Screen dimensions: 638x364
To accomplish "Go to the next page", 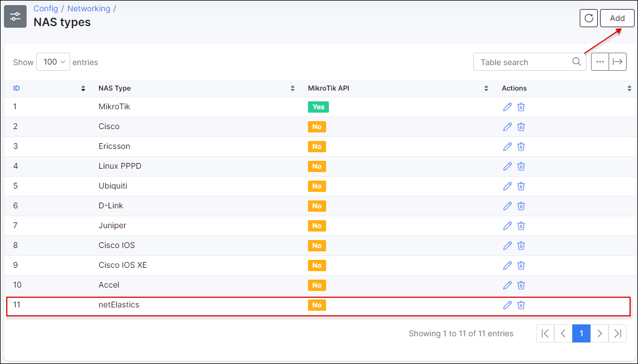I will pyautogui.click(x=600, y=333).
